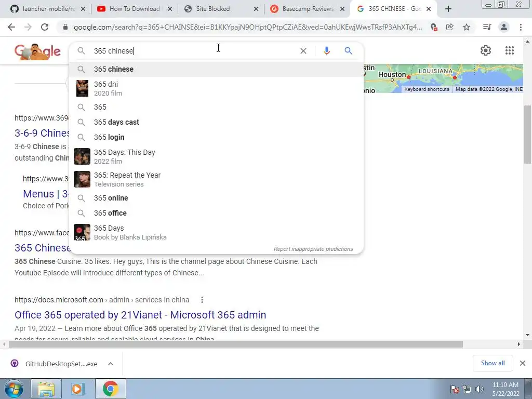Screen dimensions: 532x399
Task: Expand GitHubDesktopSetup download options chevron
Action: click(x=111, y=364)
